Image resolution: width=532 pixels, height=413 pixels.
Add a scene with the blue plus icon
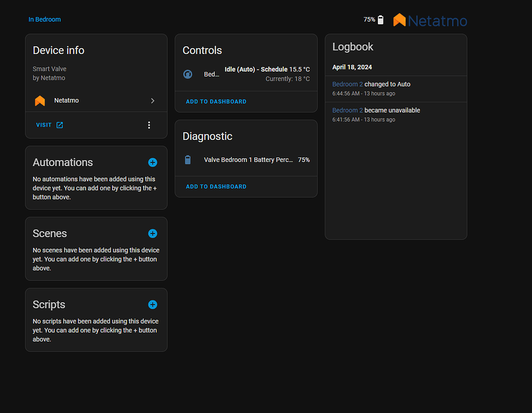[x=152, y=233]
